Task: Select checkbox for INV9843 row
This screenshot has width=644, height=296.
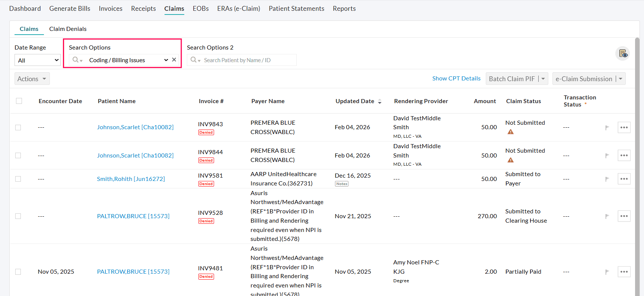Action: [x=18, y=127]
